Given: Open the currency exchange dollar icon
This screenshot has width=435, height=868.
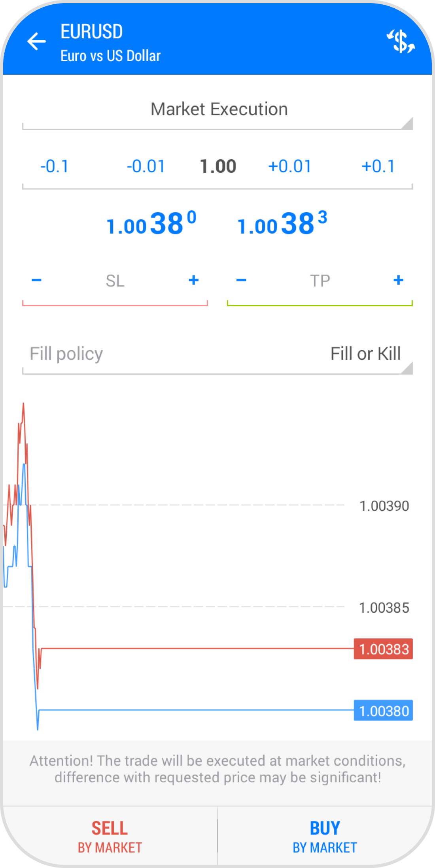Looking at the screenshot, I should click(x=400, y=41).
